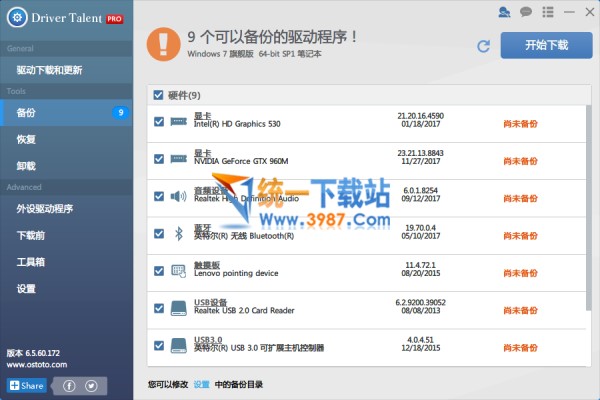Open the www.ostoto.com link
This screenshot has width=600, height=400.
(37, 365)
